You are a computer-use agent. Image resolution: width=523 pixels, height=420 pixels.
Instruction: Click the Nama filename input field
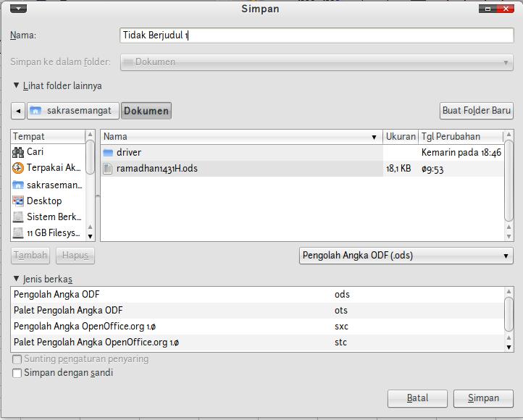(317, 35)
